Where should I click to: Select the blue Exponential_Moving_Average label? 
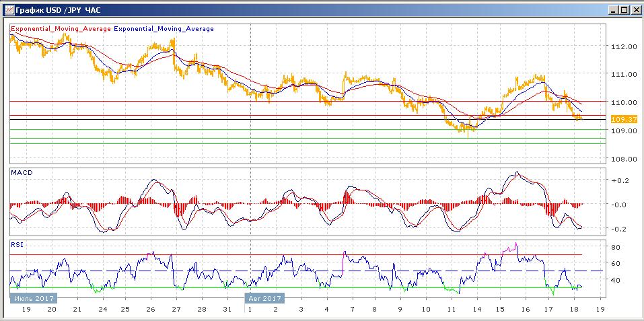point(164,29)
